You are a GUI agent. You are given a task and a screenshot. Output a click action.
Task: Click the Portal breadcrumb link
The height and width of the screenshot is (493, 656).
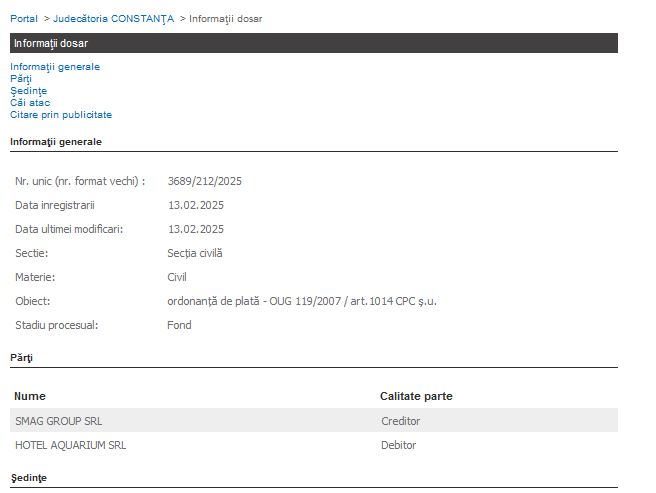click(23, 19)
